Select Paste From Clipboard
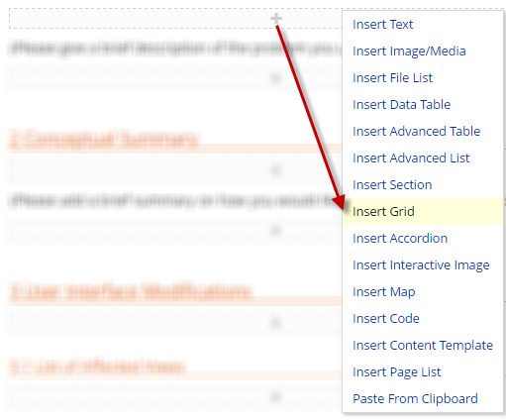The image size is (506, 420). pyautogui.click(x=415, y=399)
